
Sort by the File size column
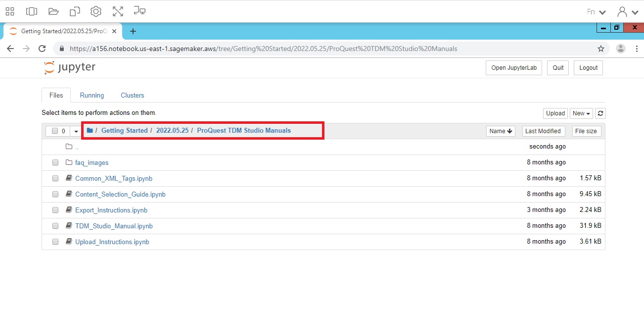coord(586,131)
